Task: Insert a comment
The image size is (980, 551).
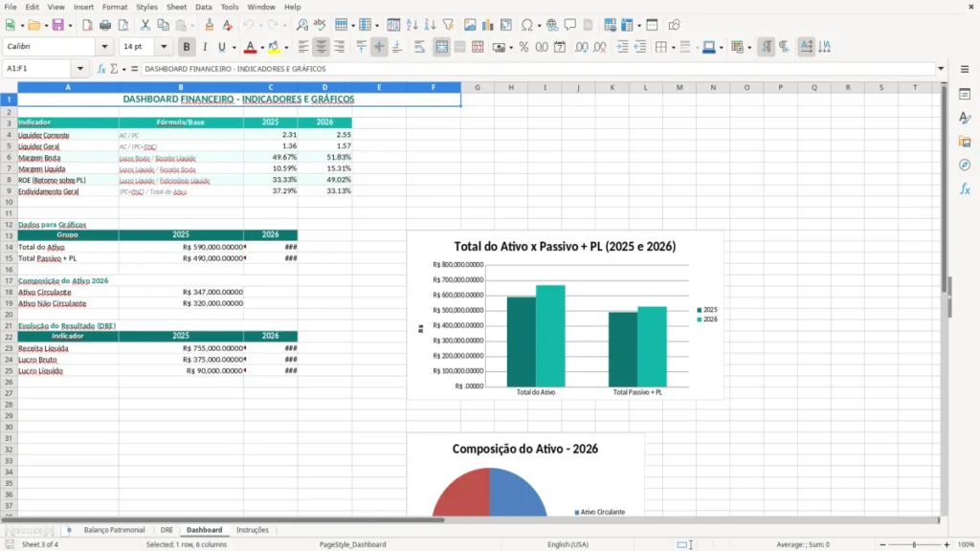Action: pyautogui.click(x=570, y=25)
